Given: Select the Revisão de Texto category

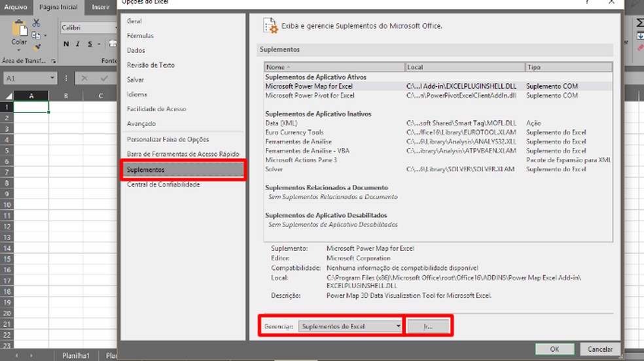Looking at the screenshot, I should [183, 65].
